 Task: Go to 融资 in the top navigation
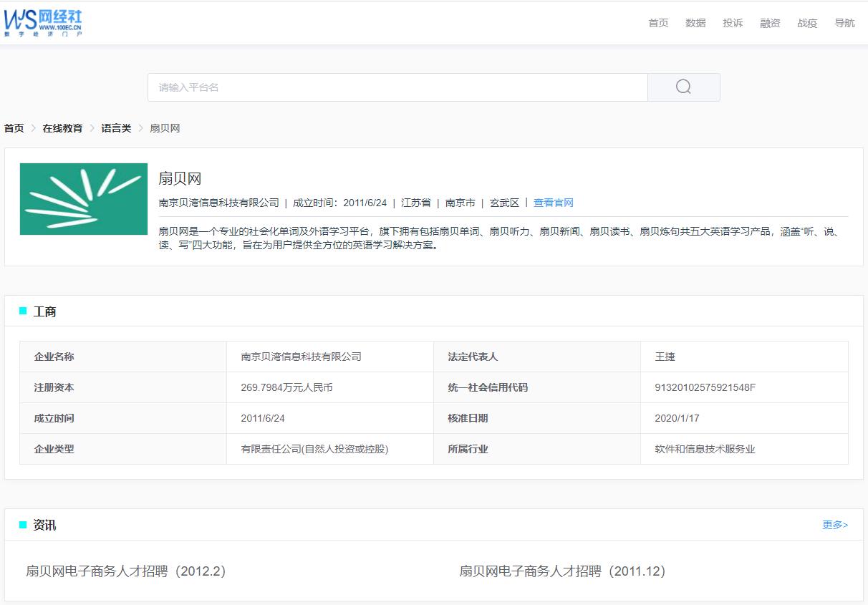click(x=770, y=22)
